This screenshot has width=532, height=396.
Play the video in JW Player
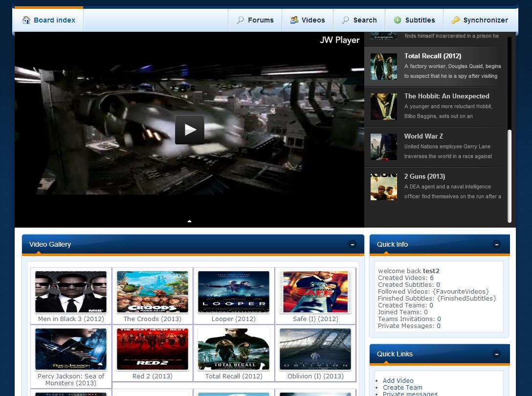[189, 130]
